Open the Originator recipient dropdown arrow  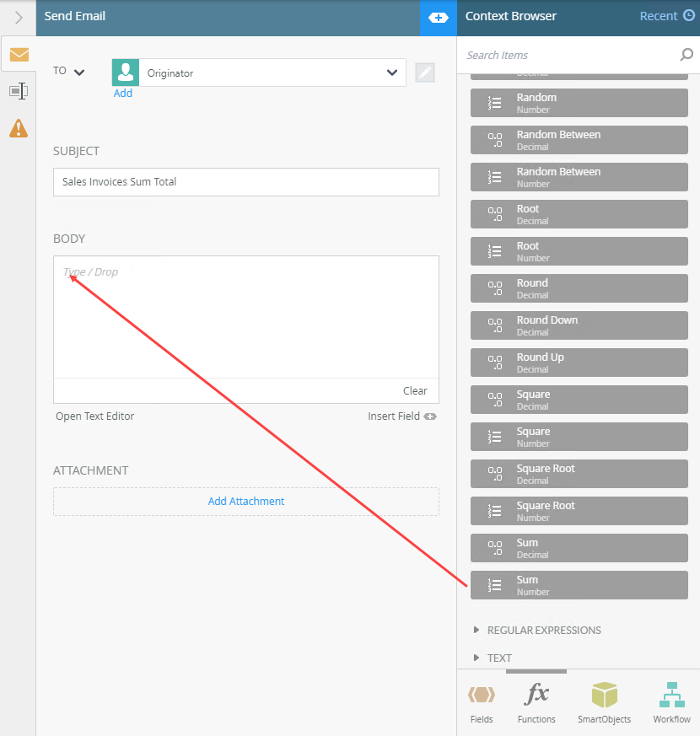[x=392, y=73]
